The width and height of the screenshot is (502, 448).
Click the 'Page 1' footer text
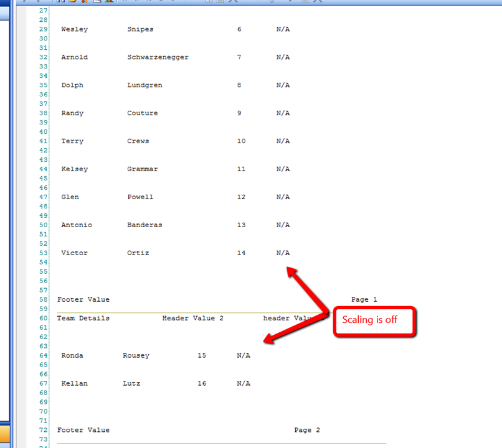(x=364, y=300)
